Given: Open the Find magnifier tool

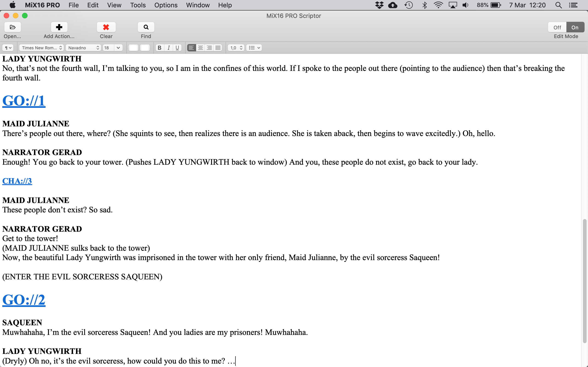Looking at the screenshot, I should 146,27.
